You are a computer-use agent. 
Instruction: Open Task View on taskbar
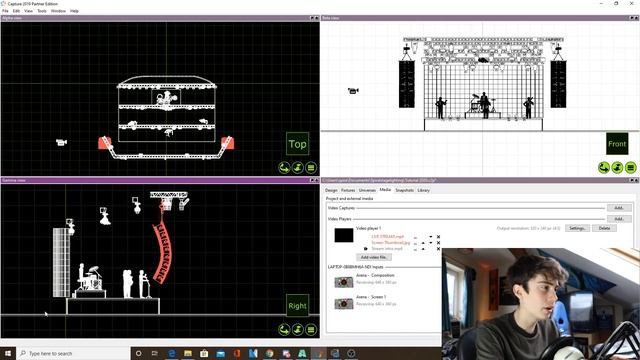click(x=155, y=353)
